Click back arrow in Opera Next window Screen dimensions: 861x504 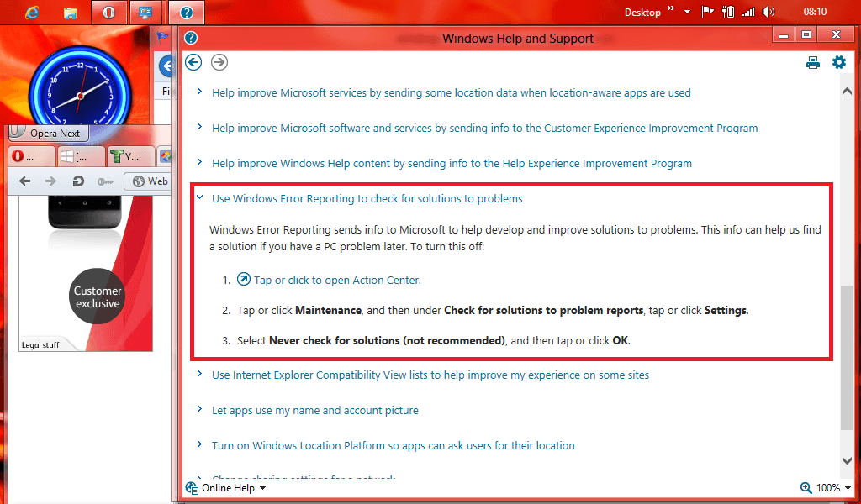coord(24,181)
